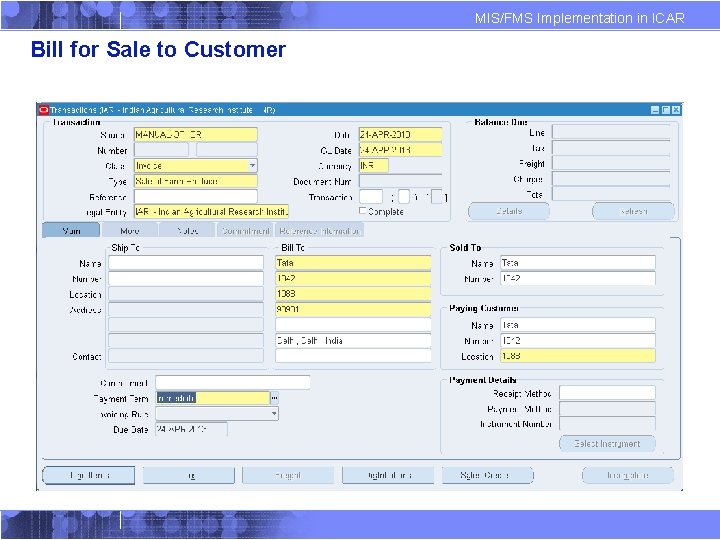Image resolution: width=720 pixels, height=540 pixels.
Task: Click the Freight button at the bottom
Action: tap(288, 475)
